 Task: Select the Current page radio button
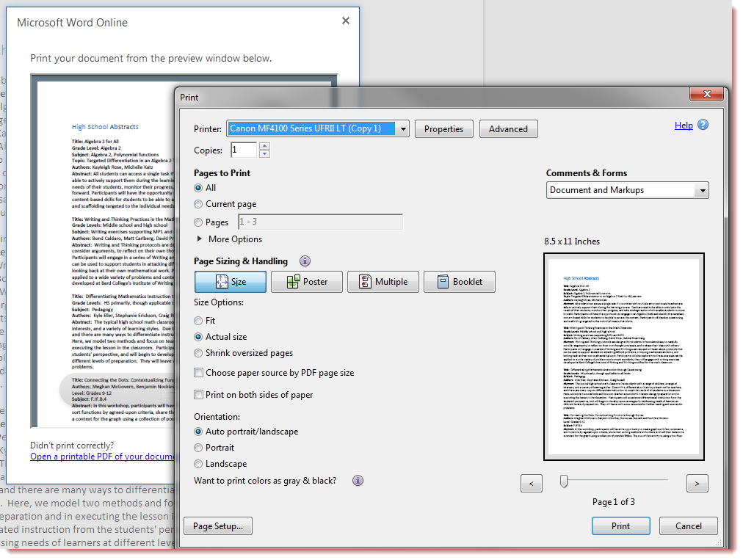tap(198, 204)
